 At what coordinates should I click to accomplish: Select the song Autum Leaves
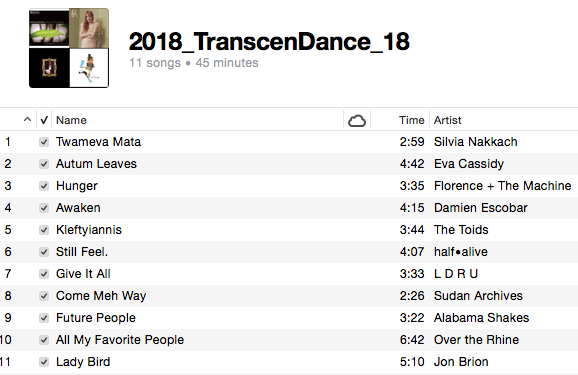289,164
